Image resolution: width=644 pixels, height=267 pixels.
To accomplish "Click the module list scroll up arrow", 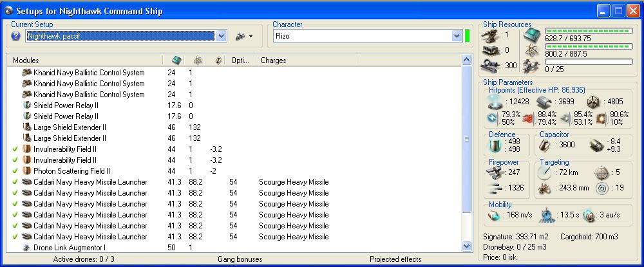I will (x=466, y=60).
